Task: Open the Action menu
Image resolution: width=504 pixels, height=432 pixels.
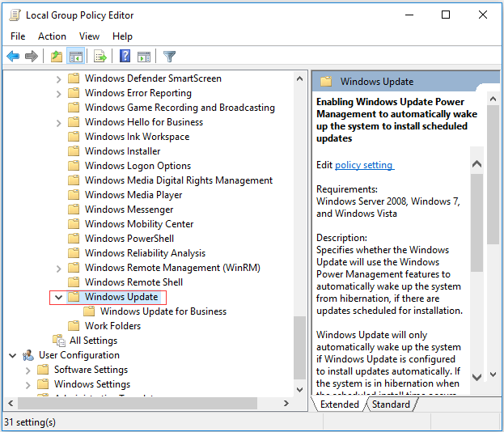Action: tap(52, 36)
